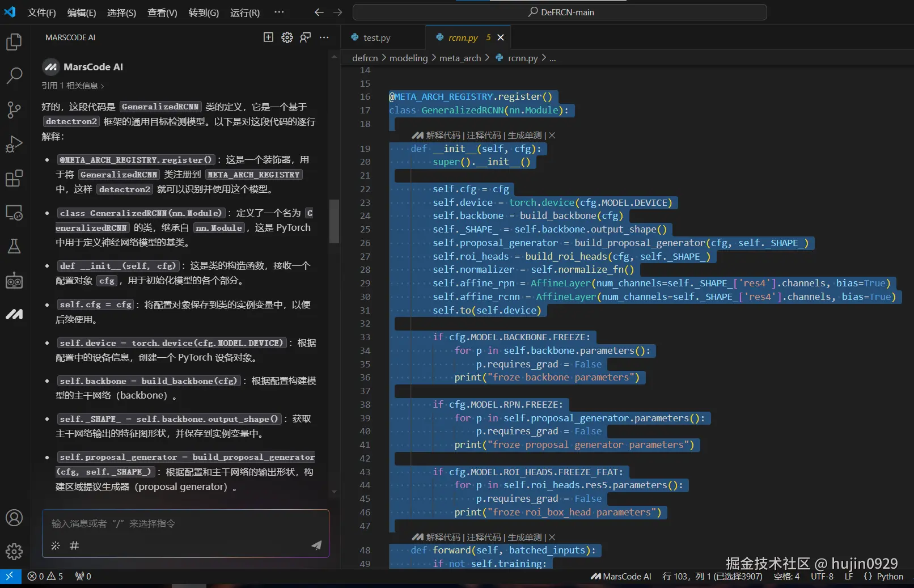The image size is (914, 588).
Task: Expand breadcrumb item meta_arch
Action: click(460, 58)
